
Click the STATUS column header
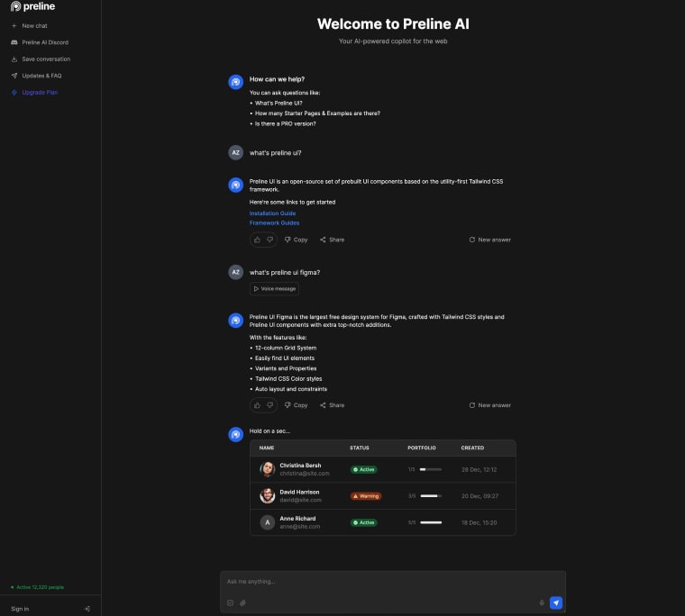359,448
